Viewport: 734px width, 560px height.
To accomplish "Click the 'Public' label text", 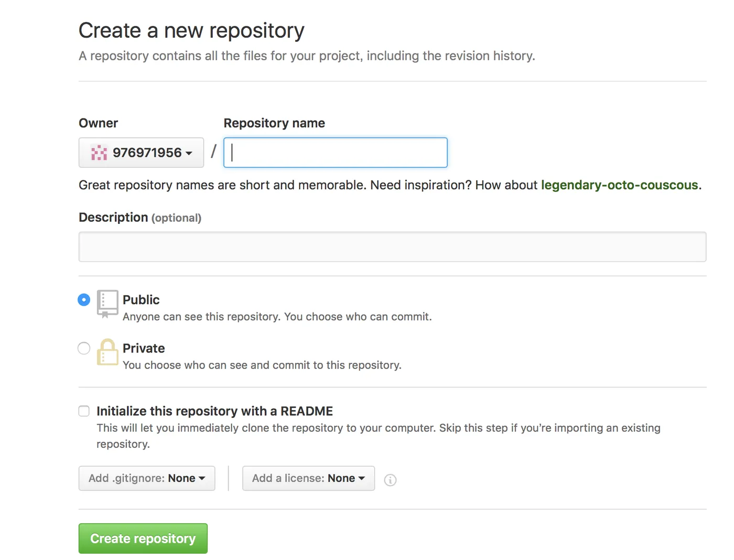I will 141,300.
